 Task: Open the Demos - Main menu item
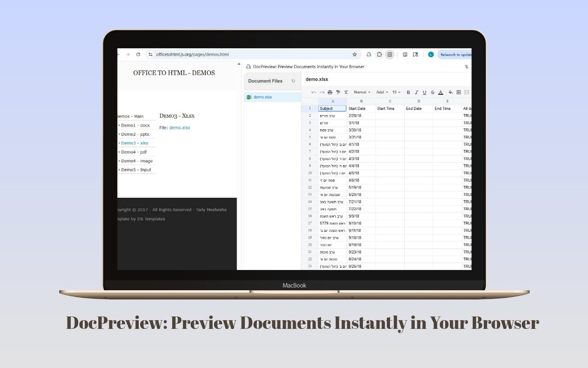point(131,116)
